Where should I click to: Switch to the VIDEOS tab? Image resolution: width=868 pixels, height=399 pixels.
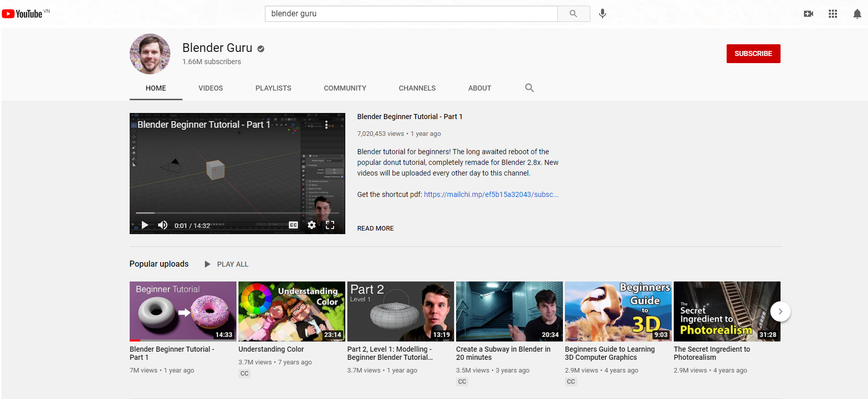211,88
